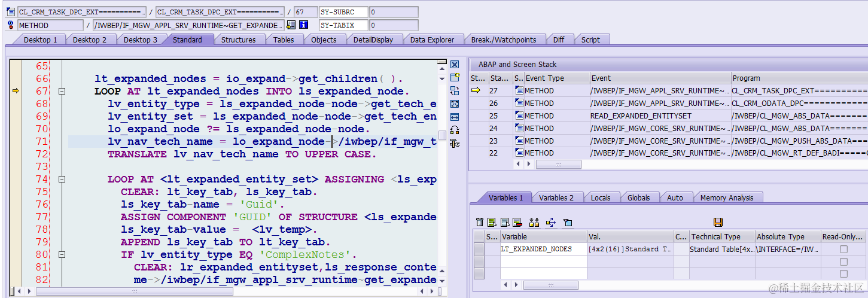Open the DetailDisplay tab
868x298 pixels.
click(373, 39)
